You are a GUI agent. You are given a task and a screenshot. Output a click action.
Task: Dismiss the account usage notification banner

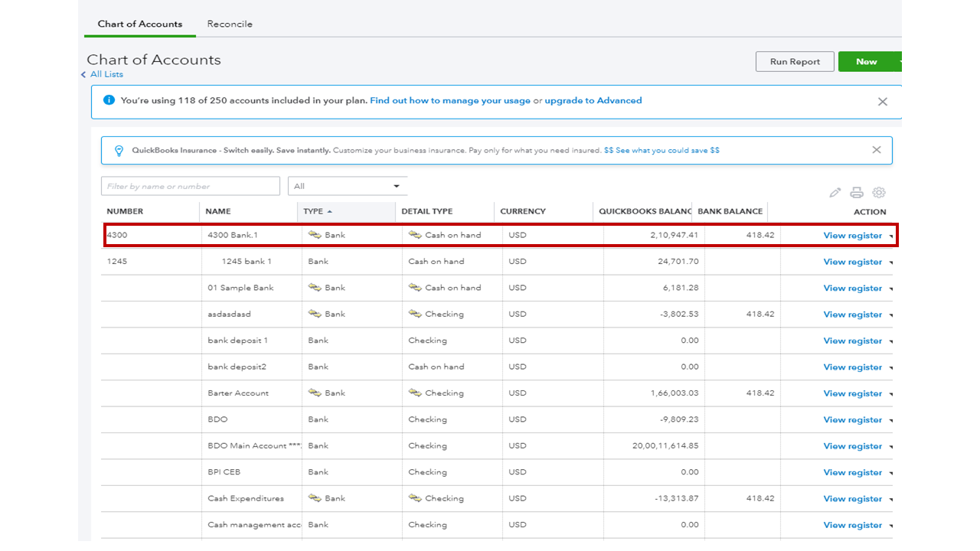click(882, 102)
